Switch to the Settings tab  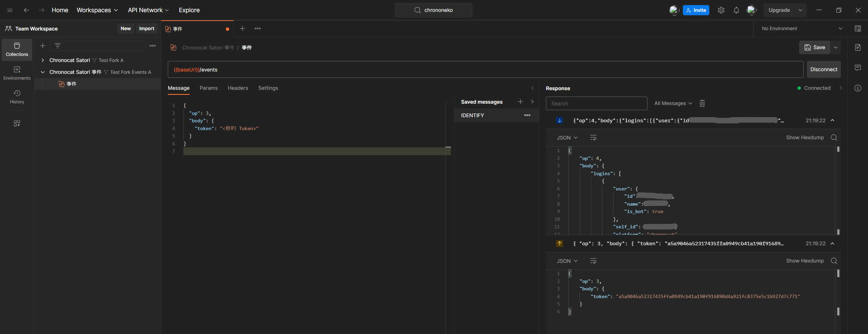pyautogui.click(x=268, y=88)
